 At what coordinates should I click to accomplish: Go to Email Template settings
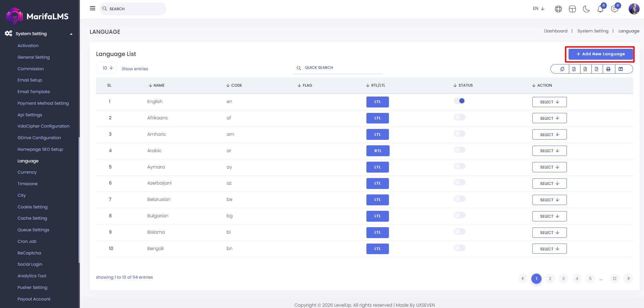pos(33,92)
